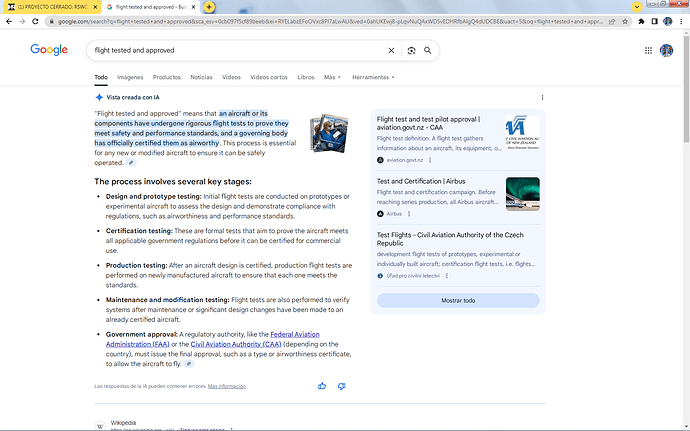This screenshot has width=690, height=431.
Task: Open 'Test Flights - Civil Aviation Authority' Czech result
Action: click(x=450, y=239)
